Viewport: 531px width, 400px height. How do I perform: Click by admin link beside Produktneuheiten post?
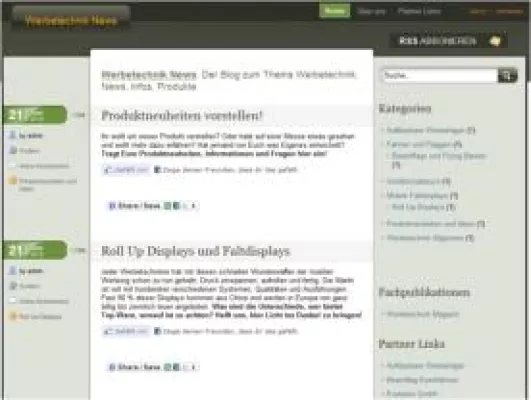(x=30, y=135)
